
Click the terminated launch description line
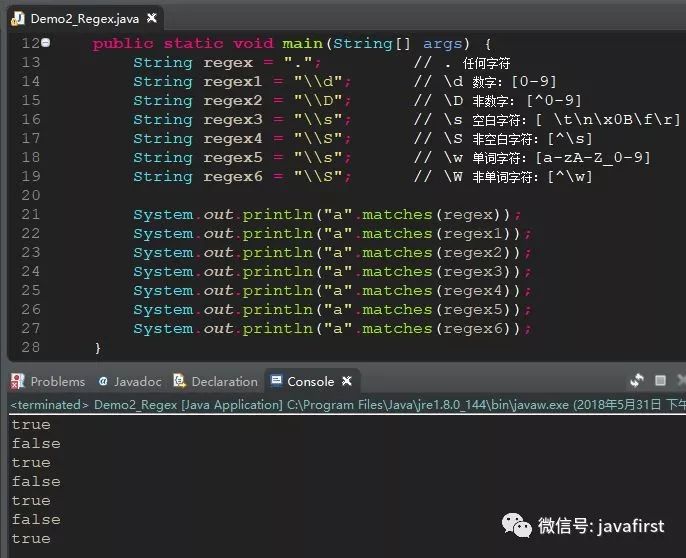pos(300,405)
